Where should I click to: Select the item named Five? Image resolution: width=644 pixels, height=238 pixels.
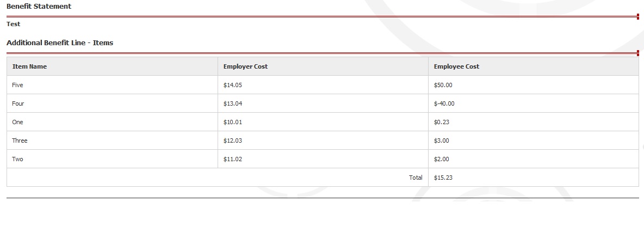17,85
